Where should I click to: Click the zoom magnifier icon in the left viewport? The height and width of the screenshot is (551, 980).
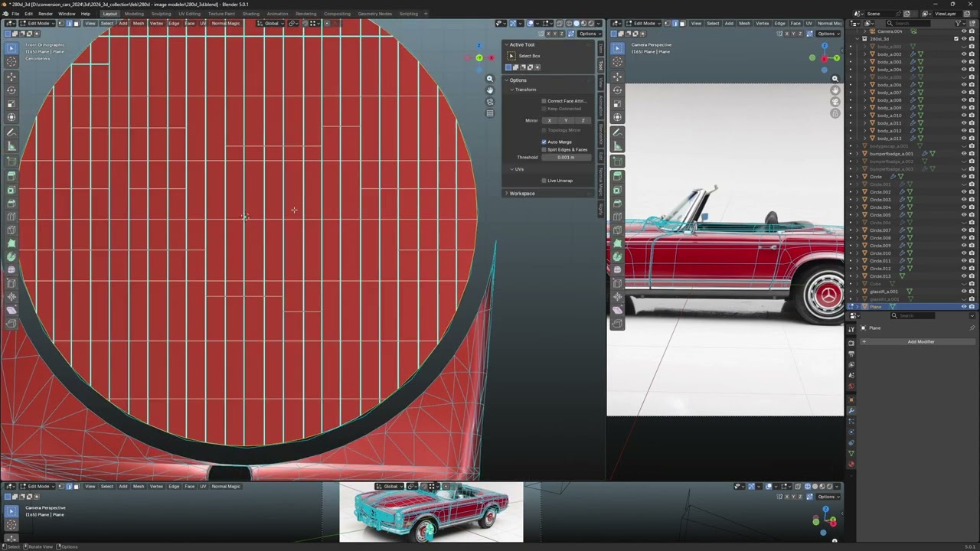coord(490,79)
